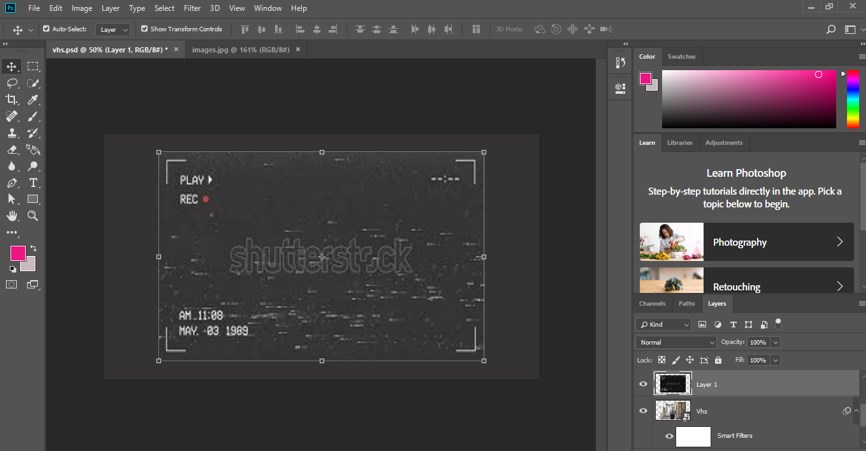Viewport: 866px width, 451px height.
Task: Switch to the Channels tab
Action: coord(652,303)
